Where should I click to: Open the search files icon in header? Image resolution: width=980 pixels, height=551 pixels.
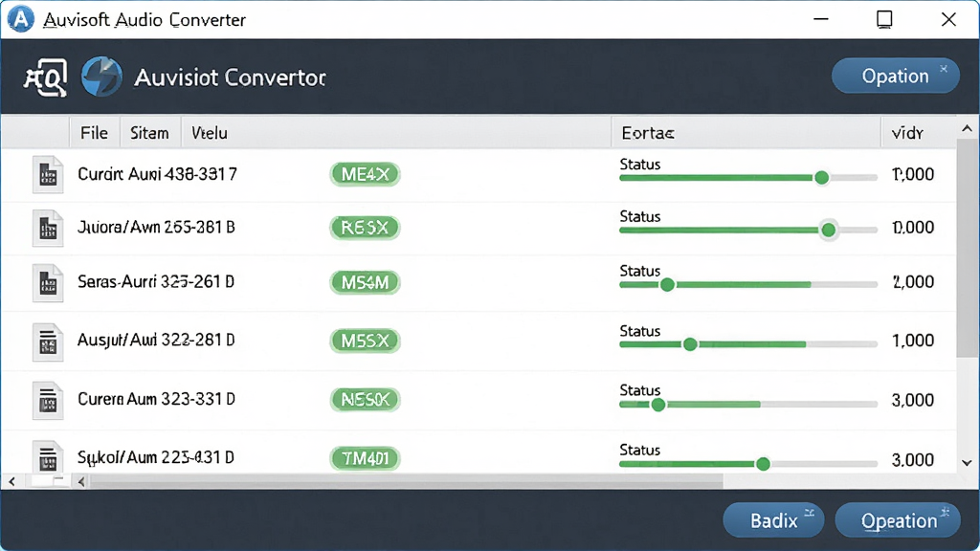tap(45, 78)
